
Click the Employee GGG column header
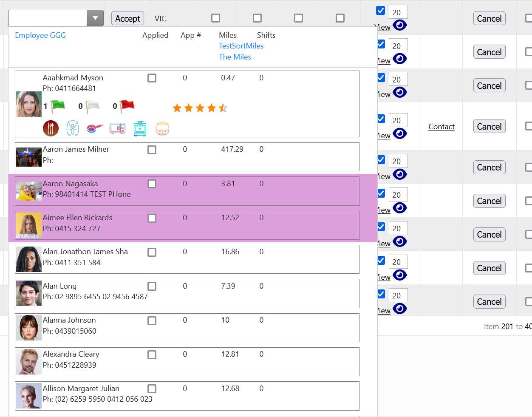[x=40, y=35]
